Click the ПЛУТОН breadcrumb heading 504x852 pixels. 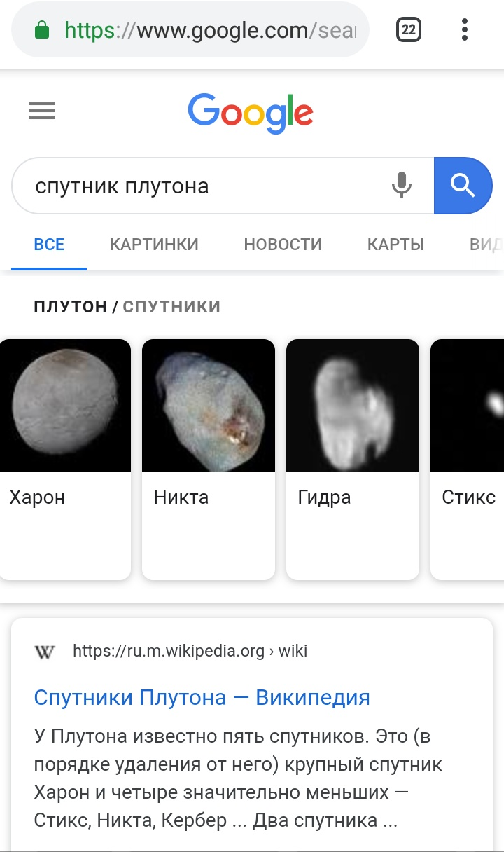pyautogui.click(x=70, y=306)
